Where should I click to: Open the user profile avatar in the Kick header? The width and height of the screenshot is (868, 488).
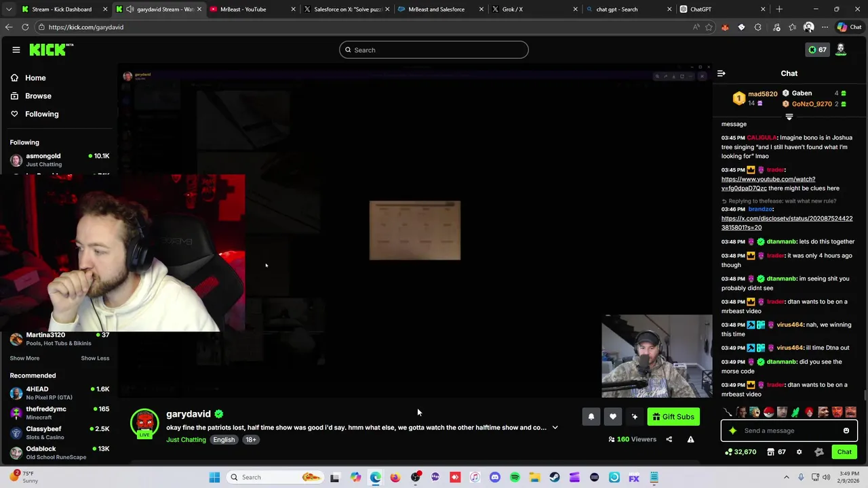point(841,49)
